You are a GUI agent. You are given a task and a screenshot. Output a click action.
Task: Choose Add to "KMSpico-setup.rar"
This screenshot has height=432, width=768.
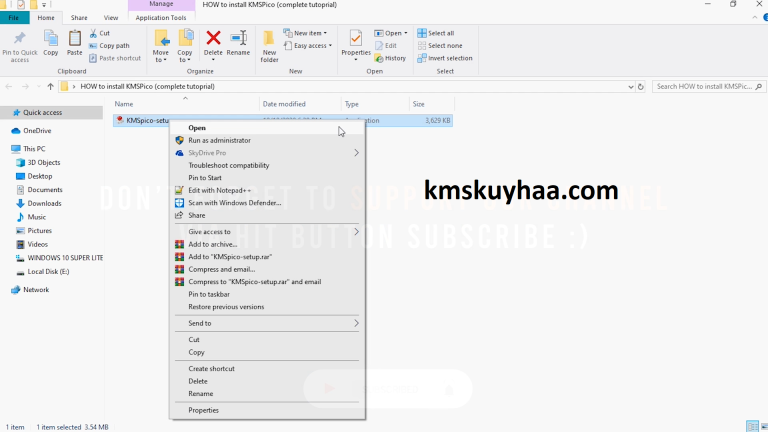click(x=267, y=257)
